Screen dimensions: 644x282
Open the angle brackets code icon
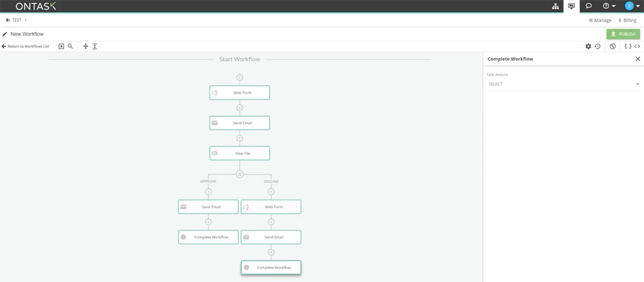coord(637,47)
